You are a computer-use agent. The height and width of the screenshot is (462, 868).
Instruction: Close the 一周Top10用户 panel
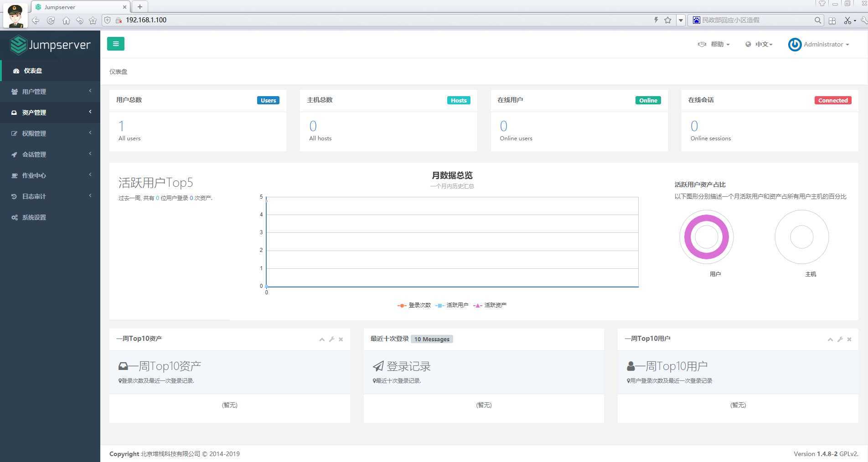(849, 339)
